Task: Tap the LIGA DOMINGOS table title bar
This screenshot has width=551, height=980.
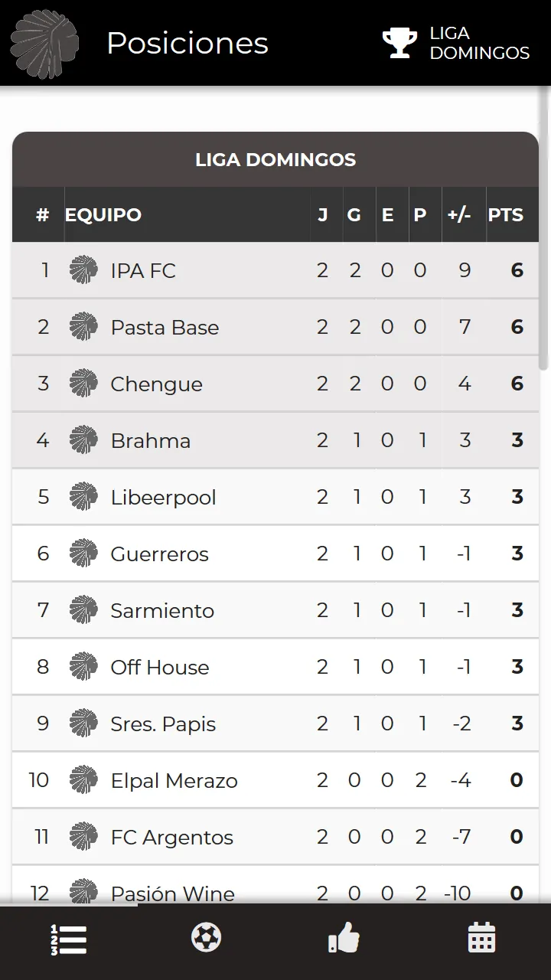Action: click(275, 159)
